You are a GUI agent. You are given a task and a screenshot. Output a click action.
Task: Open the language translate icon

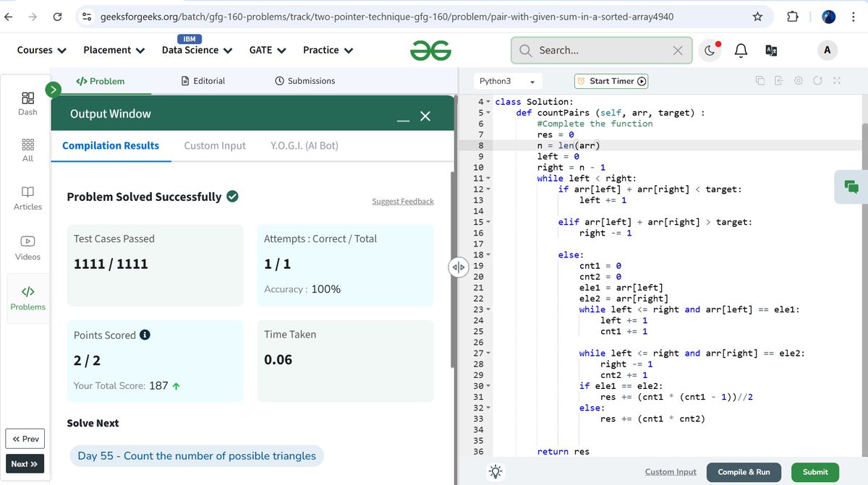[x=771, y=51]
